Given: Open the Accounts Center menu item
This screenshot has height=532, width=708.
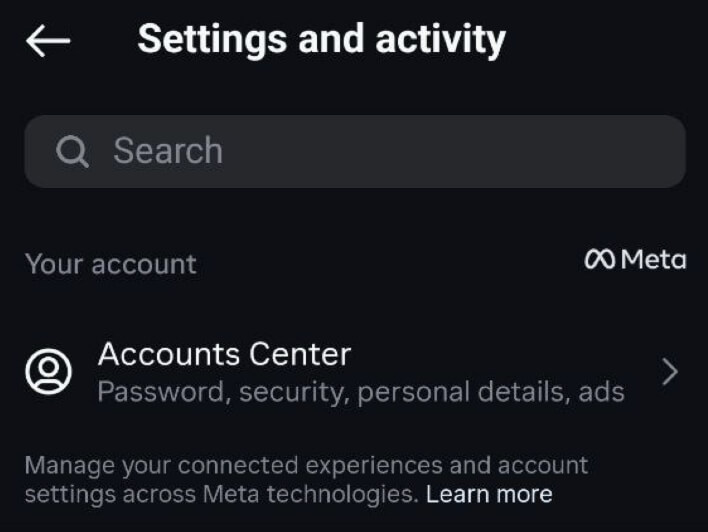Looking at the screenshot, I should coord(225,354).
